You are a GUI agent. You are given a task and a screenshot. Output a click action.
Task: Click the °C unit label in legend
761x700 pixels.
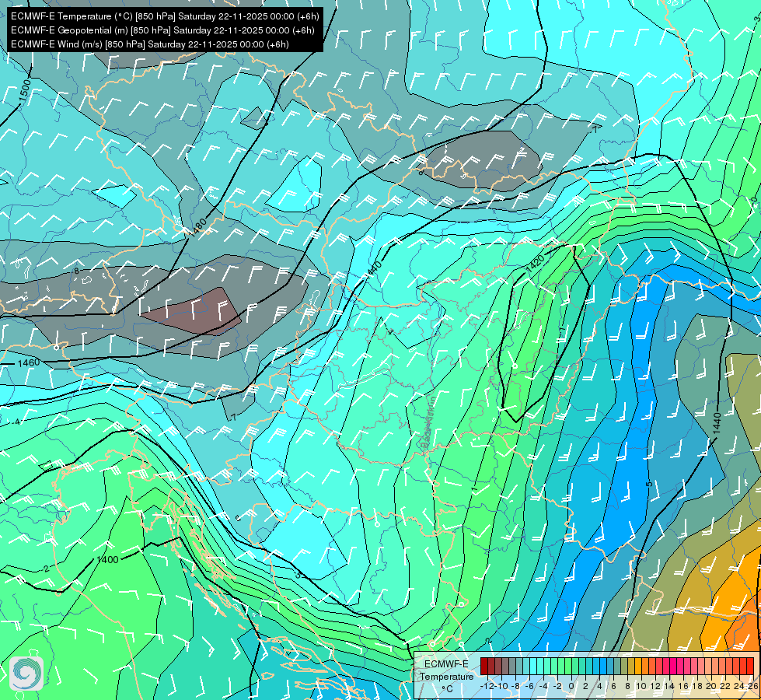448,689
